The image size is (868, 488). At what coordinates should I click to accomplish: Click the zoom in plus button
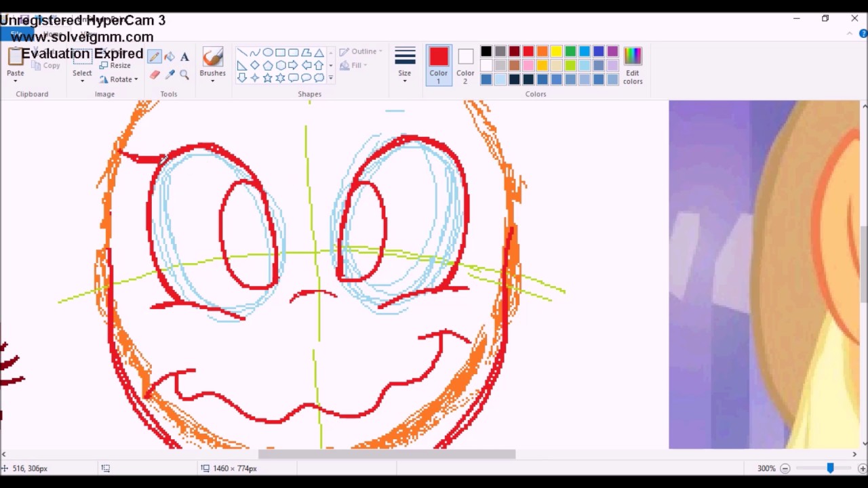862,468
